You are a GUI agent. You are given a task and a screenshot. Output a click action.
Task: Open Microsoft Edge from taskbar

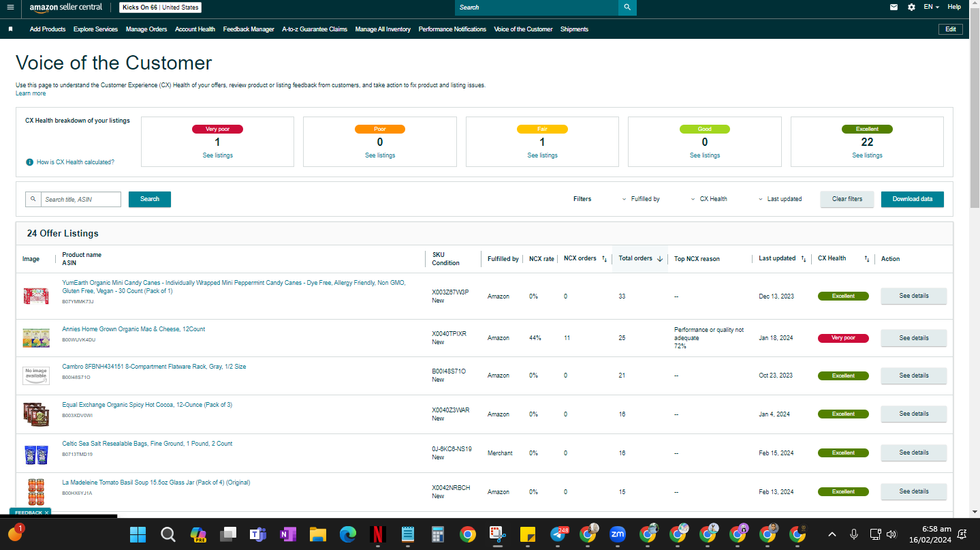(x=348, y=534)
